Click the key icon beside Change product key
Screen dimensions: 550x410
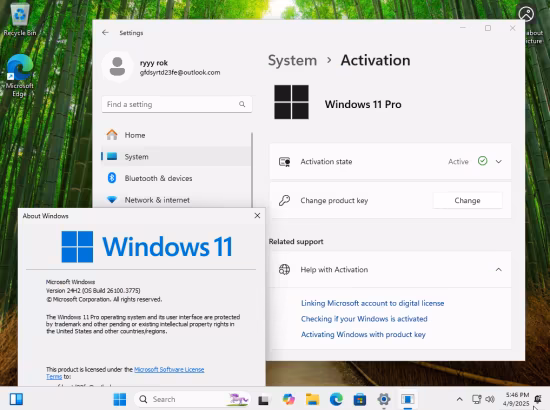(284, 200)
